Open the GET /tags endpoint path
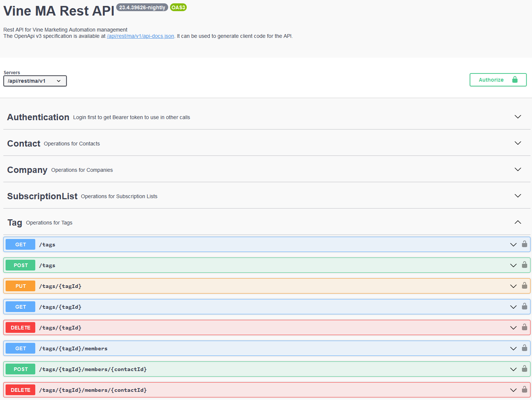This screenshot has width=532, height=400. [47, 245]
